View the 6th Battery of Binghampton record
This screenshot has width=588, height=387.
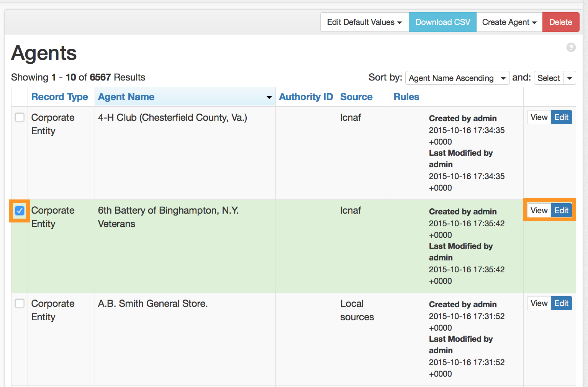(539, 211)
